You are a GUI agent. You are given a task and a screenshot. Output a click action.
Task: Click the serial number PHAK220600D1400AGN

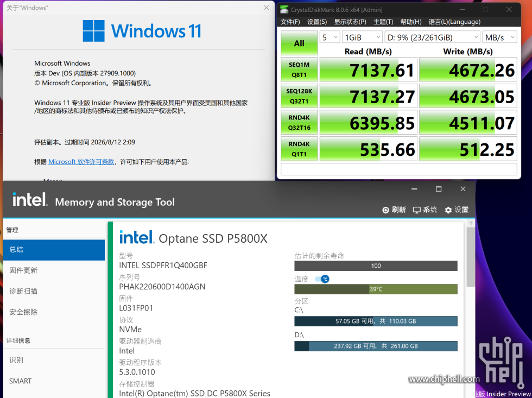tap(162, 287)
